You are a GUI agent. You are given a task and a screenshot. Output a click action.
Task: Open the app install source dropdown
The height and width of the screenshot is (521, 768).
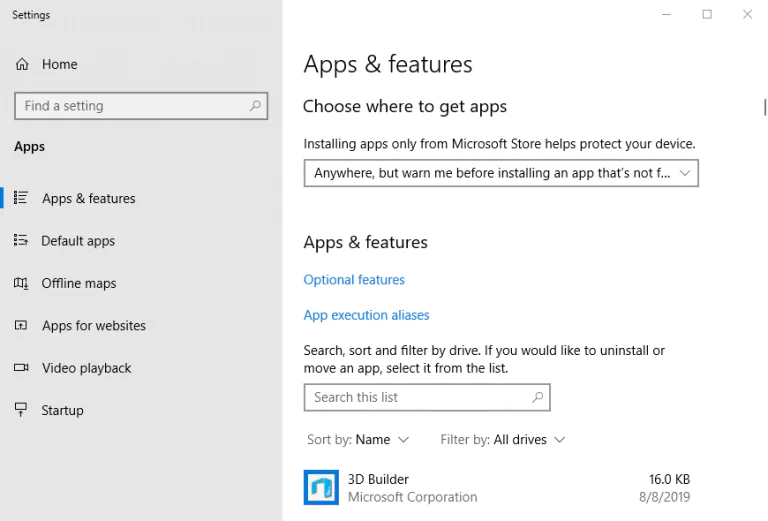click(x=500, y=173)
